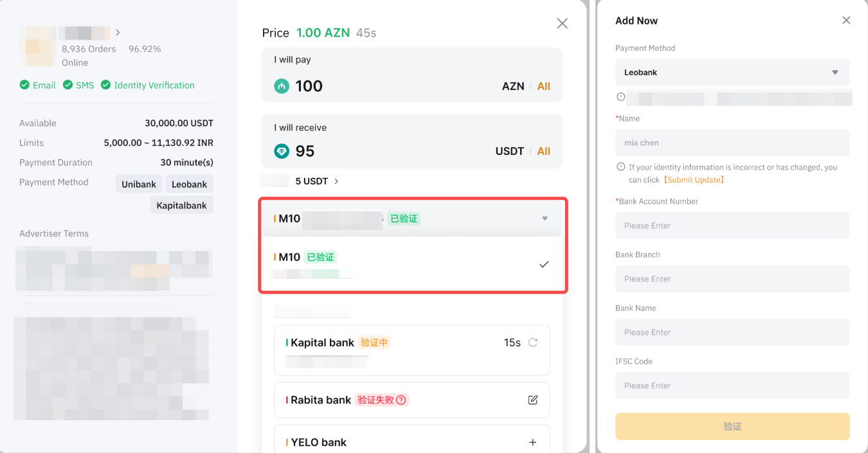The image size is (868, 453).
Task: Close the Price order dialog
Action: point(562,24)
